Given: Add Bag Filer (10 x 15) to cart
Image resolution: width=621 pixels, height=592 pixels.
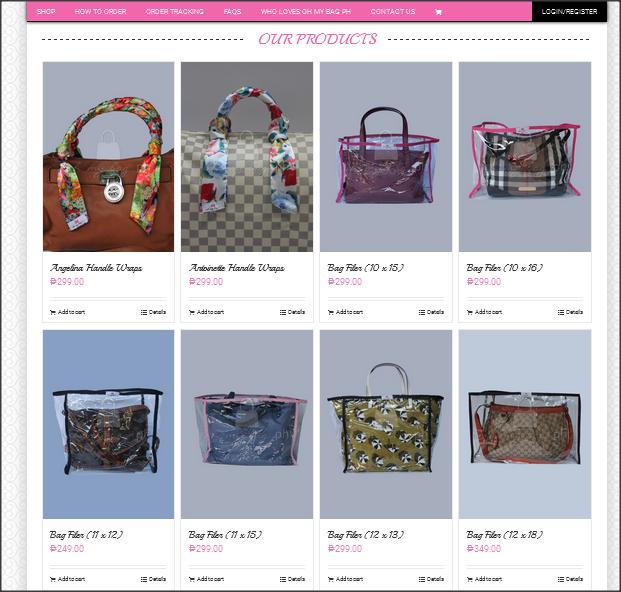Looking at the screenshot, I should tap(345, 312).
